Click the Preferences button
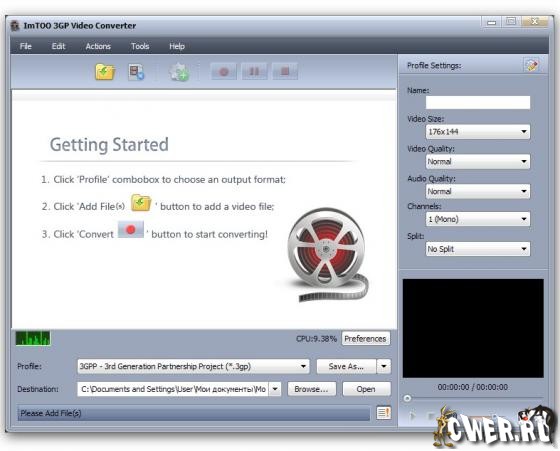This screenshot has height=451, width=560. point(365,339)
